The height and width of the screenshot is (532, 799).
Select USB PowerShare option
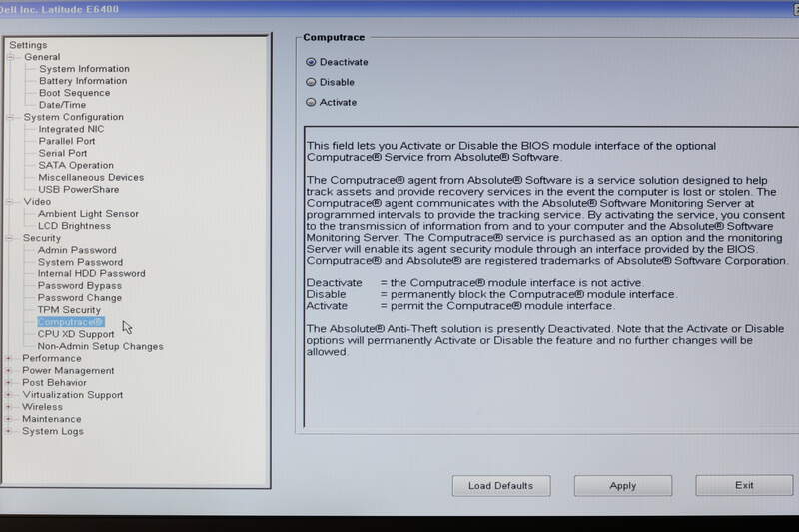(x=79, y=190)
